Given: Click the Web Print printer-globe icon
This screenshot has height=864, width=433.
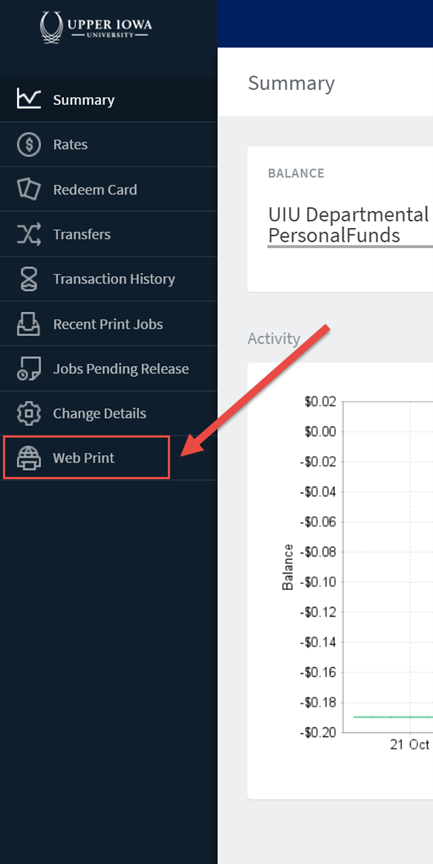Looking at the screenshot, I should [x=29, y=458].
